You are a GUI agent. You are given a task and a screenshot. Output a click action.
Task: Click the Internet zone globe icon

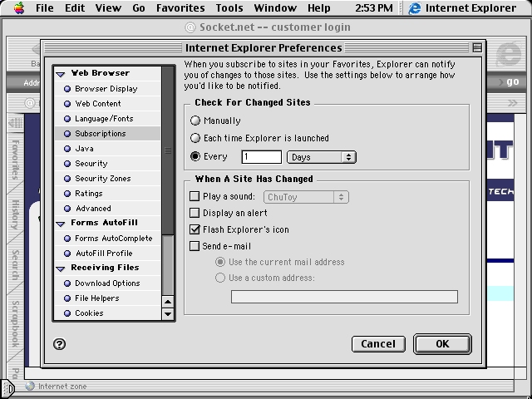pyautogui.click(x=30, y=386)
